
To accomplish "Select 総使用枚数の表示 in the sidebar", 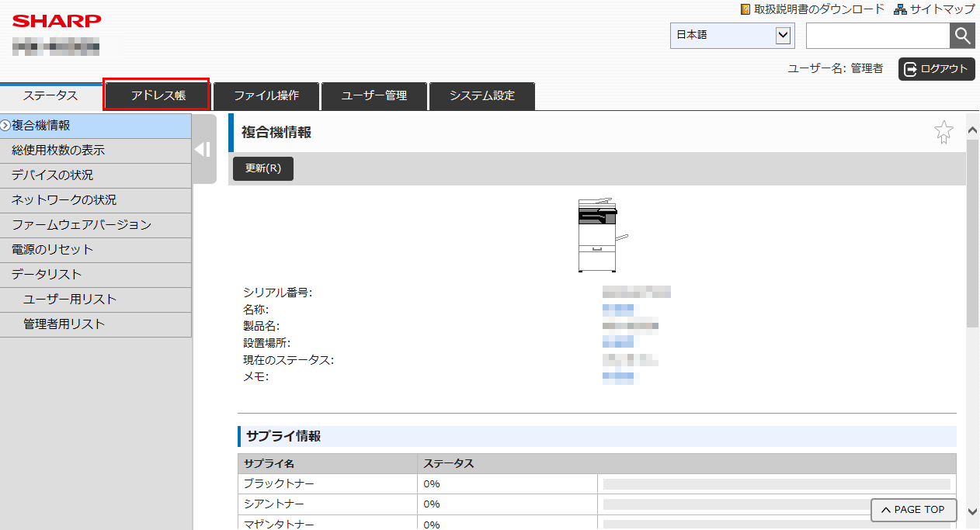I will [x=96, y=151].
